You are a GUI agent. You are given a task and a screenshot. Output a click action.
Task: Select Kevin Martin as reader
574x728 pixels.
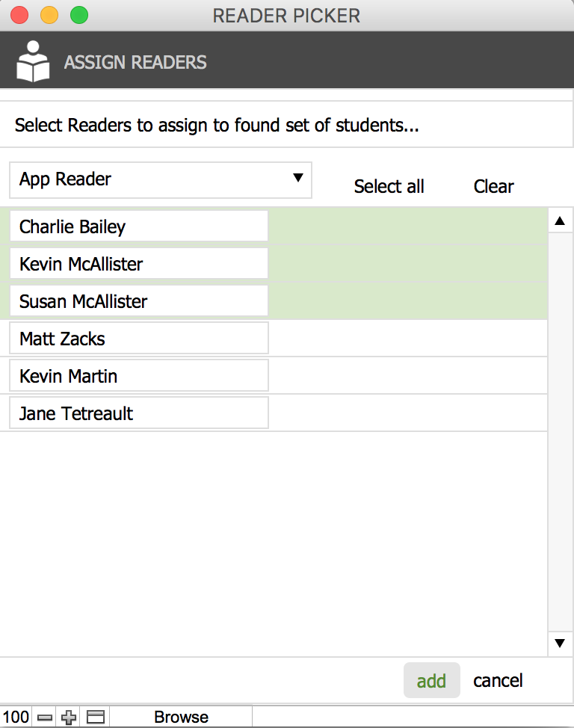point(139,376)
